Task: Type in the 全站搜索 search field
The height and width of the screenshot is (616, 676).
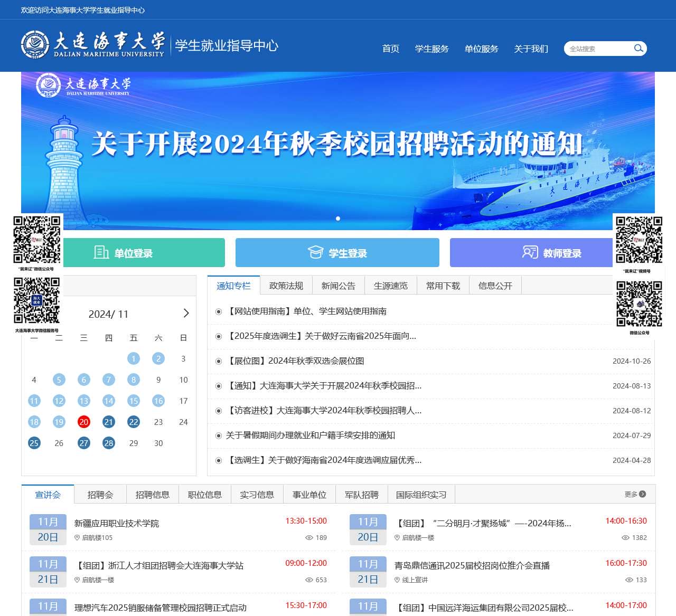Action: (599, 49)
